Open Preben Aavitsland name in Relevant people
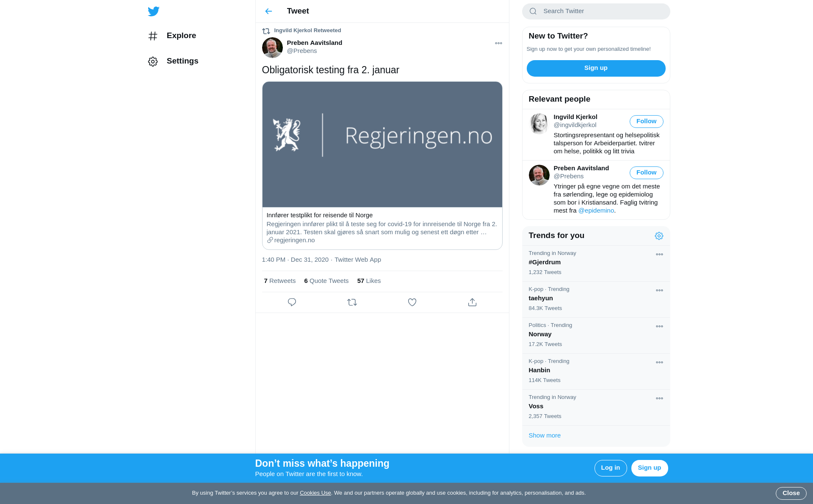This screenshot has width=813, height=504. click(581, 168)
